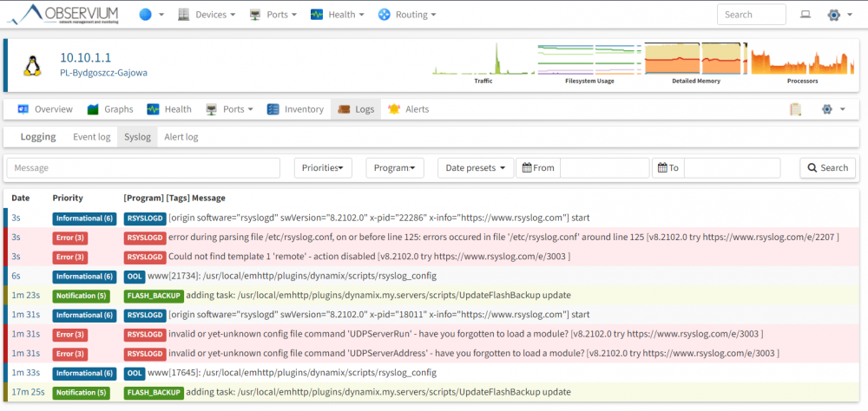Open the Date presets dropdown
This screenshot has height=411, width=868.
coord(476,167)
